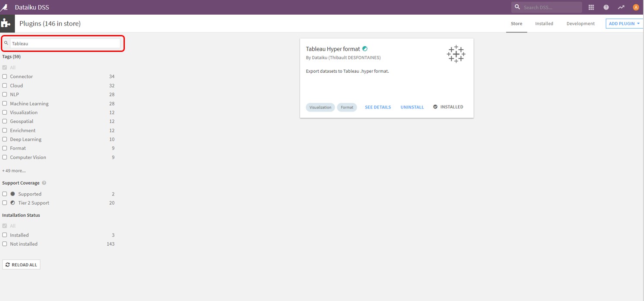This screenshot has height=301, width=644.
Task: Tick the Format tag checkbox
Action: pos(5,148)
